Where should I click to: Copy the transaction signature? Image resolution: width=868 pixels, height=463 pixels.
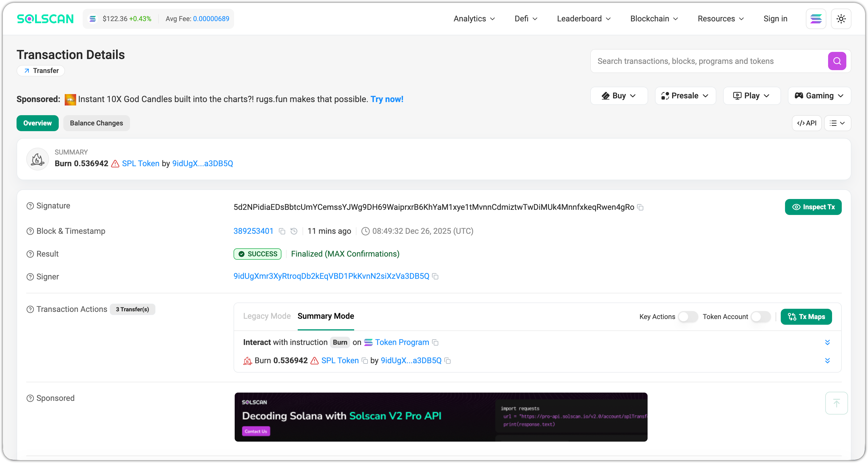pos(640,208)
